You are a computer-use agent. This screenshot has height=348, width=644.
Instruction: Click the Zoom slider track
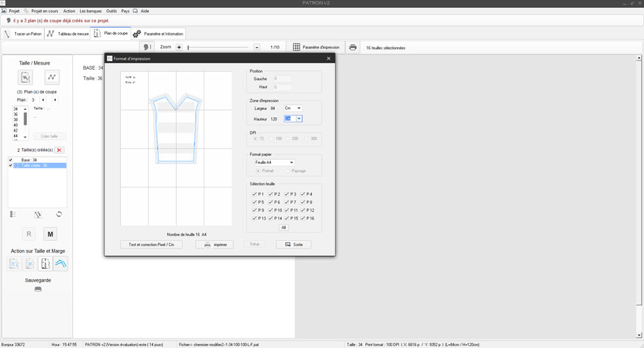pos(218,47)
